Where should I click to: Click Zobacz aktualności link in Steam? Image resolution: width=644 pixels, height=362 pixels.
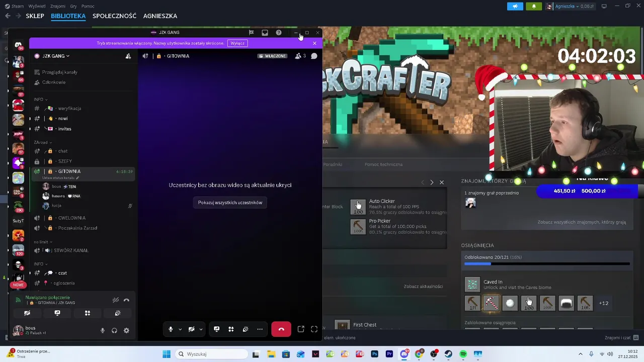[423, 287]
